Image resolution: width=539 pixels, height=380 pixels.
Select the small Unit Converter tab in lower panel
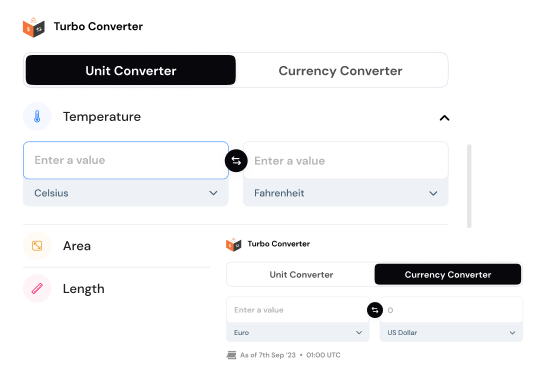(x=301, y=274)
